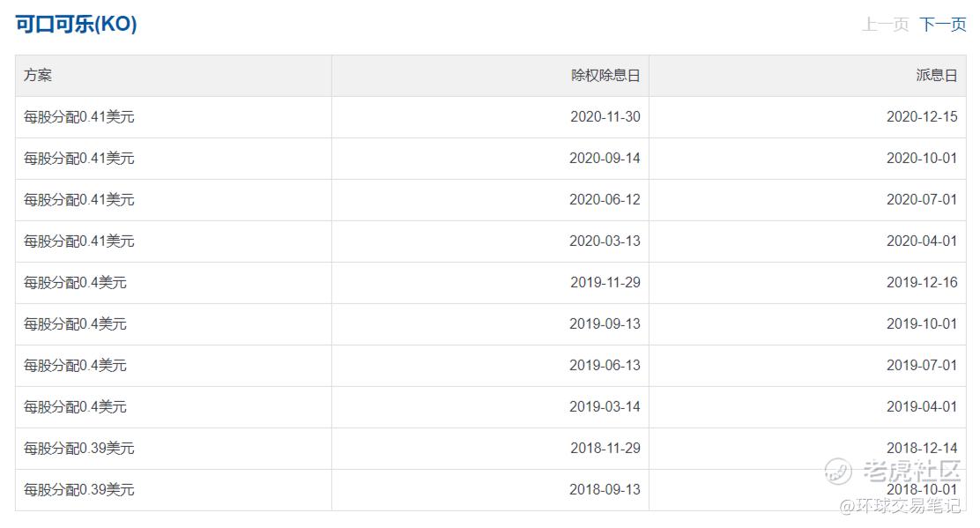980x528 pixels.
Task: Click the 上一页 previous page link
Action: (885, 25)
